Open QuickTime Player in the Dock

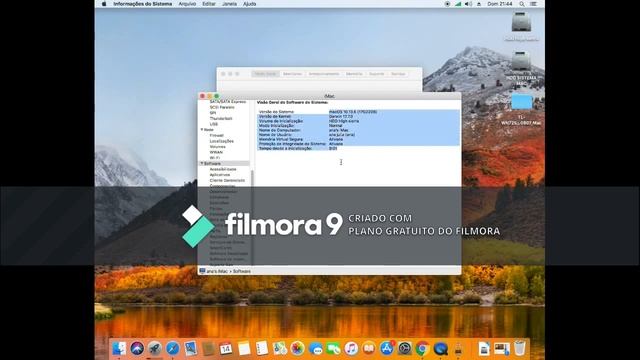(x=440, y=348)
